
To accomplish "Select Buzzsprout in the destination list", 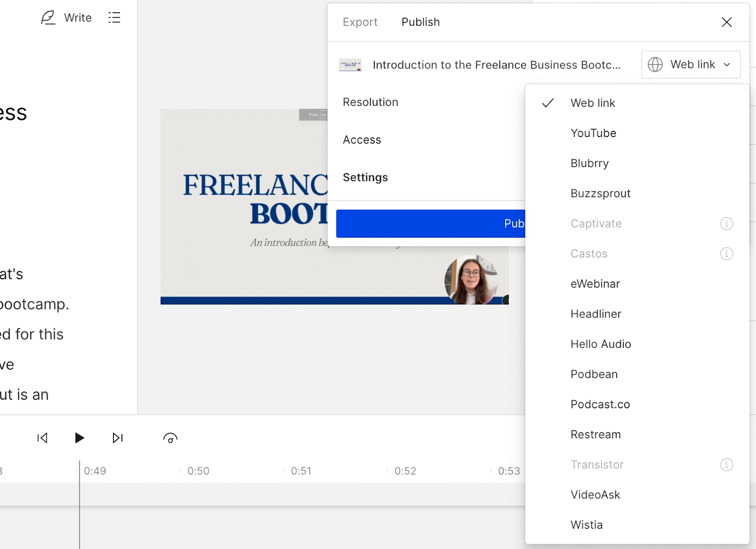I will (637, 193).
